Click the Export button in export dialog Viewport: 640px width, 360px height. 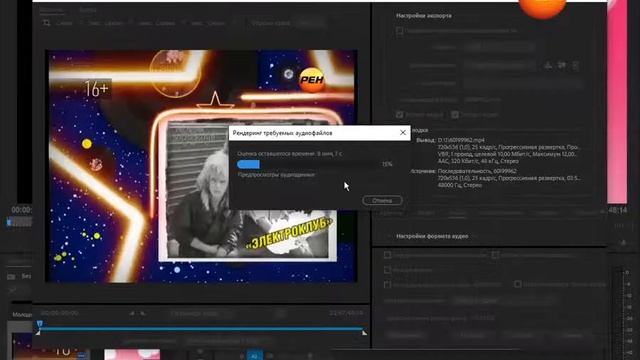click(x=521, y=335)
